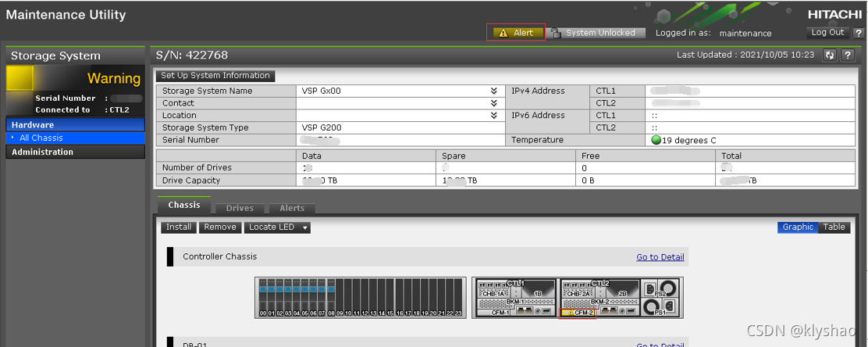Image resolution: width=868 pixels, height=347 pixels.
Task: Select empty drive slot 23
Action: (x=457, y=299)
